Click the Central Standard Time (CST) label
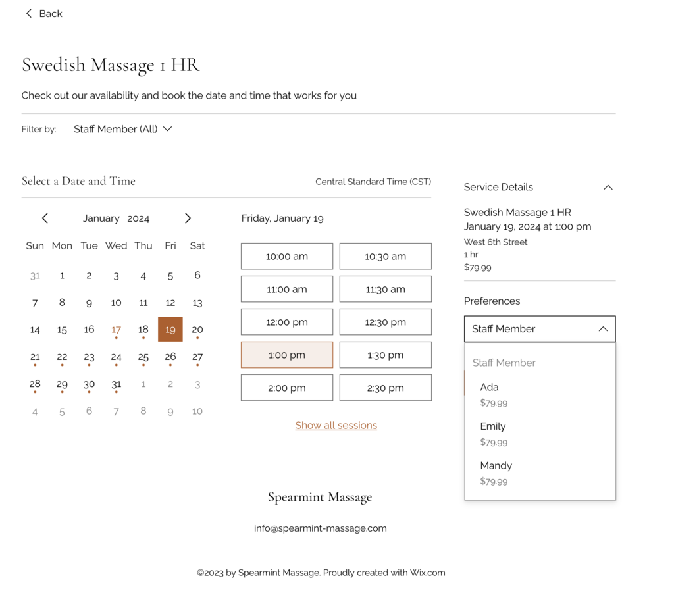This screenshot has height=616, width=674. [373, 182]
